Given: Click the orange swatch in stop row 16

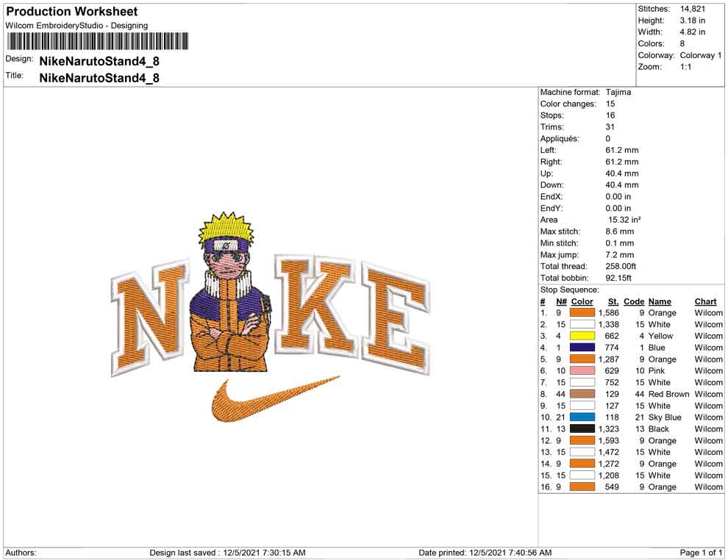Looking at the screenshot, I should click(x=582, y=487).
